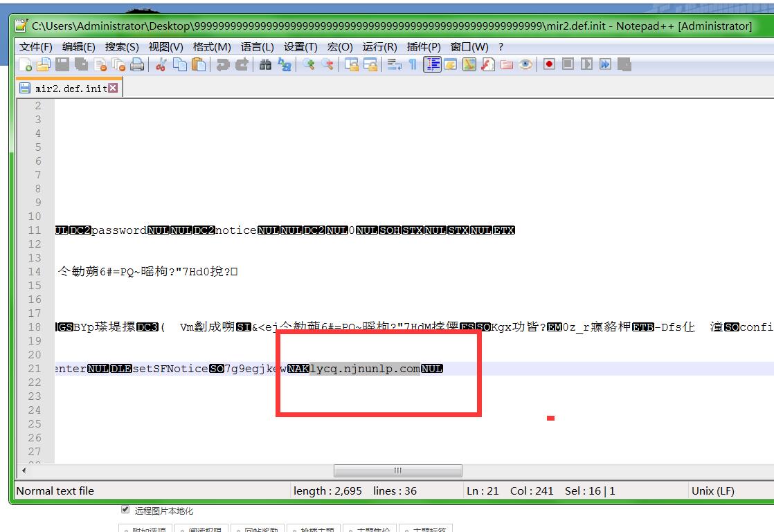The image size is (774, 532).
Task: Toggle the 远程图片本地化 checkbox
Action: [x=125, y=510]
